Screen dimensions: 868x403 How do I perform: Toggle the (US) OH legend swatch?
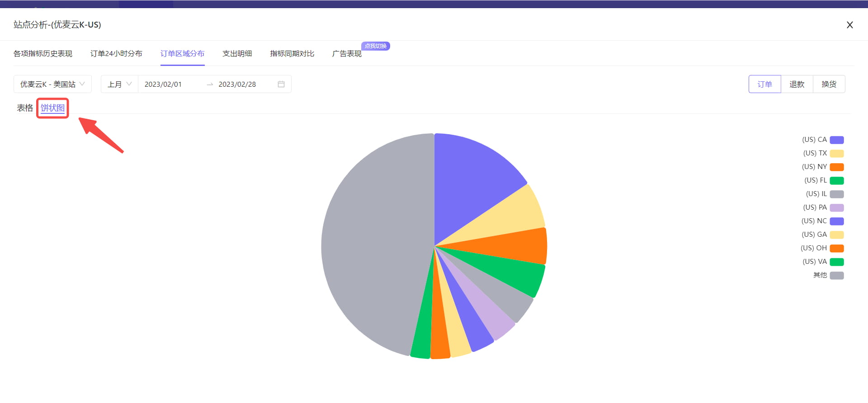click(837, 248)
